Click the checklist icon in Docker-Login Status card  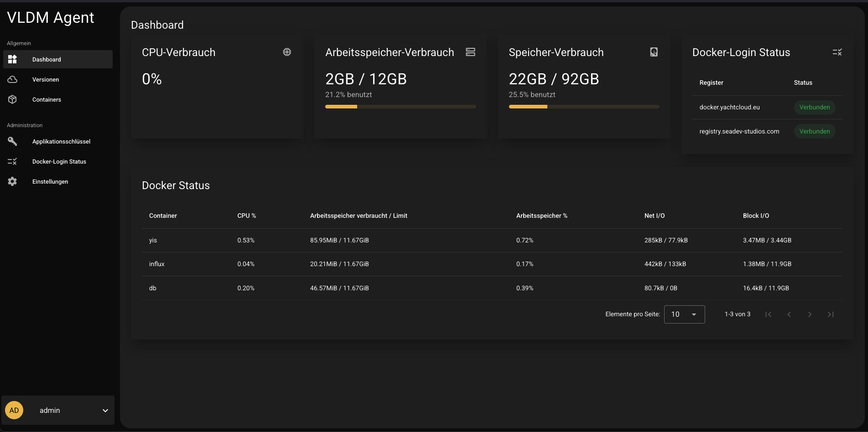point(837,52)
